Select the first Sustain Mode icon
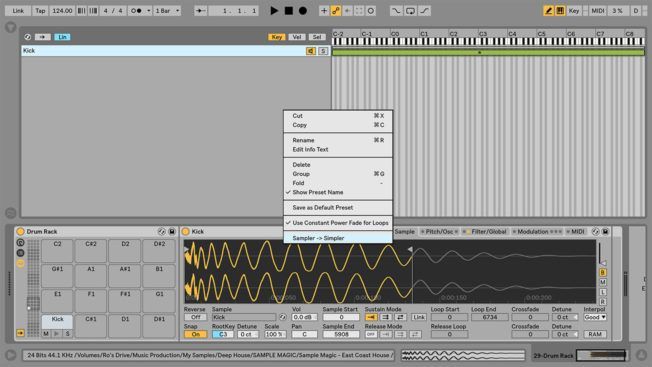This screenshot has height=367, width=652. (x=371, y=317)
